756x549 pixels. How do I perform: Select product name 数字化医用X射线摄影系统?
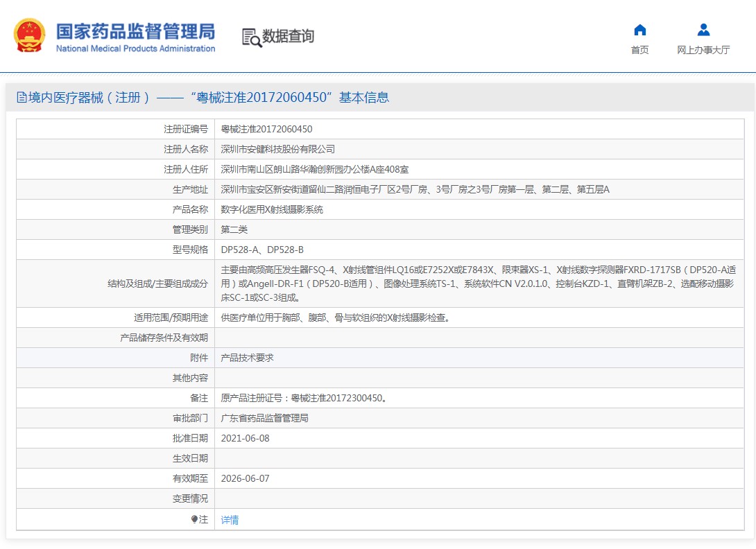pos(272,209)
